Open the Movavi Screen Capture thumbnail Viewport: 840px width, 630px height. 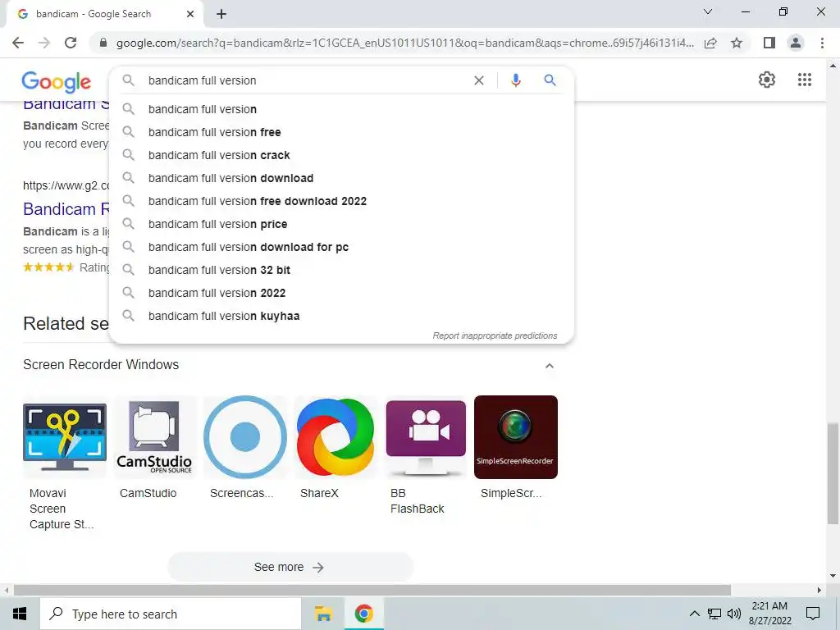65,437
